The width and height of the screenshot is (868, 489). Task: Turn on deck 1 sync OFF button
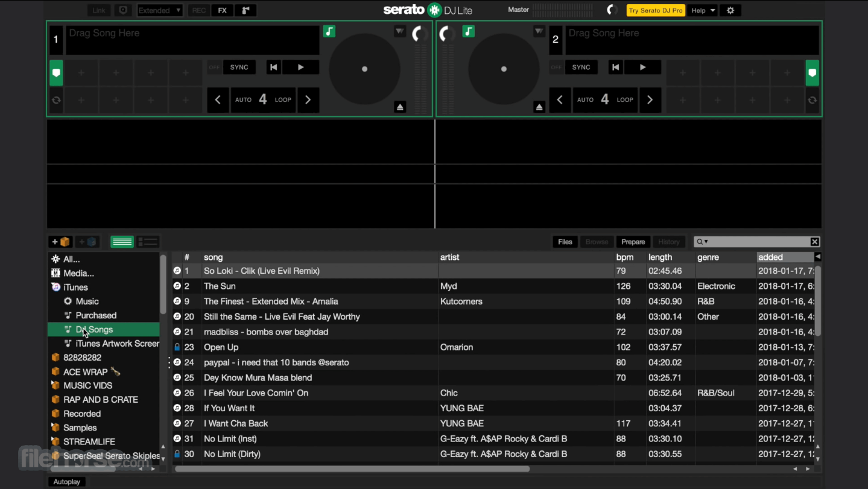tap(214, 67)
